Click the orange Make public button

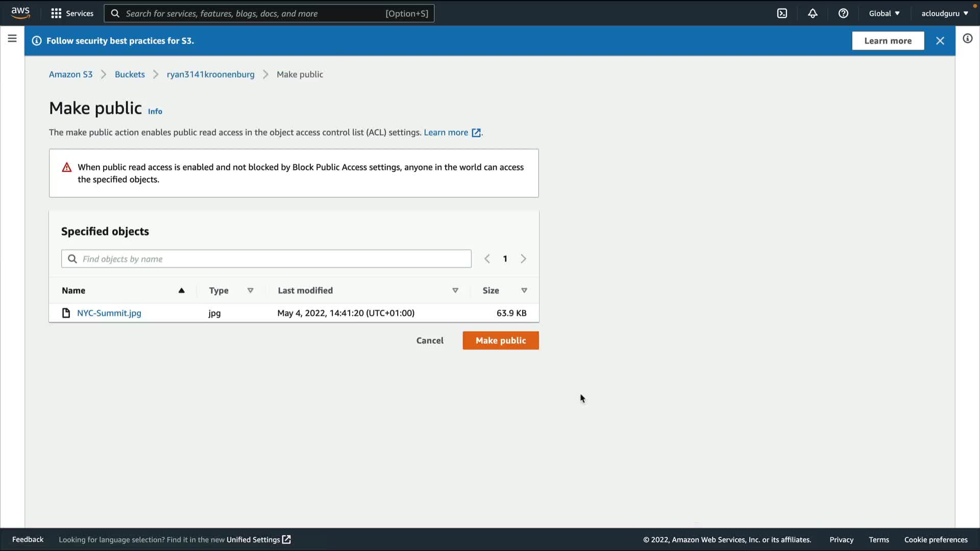500,340
